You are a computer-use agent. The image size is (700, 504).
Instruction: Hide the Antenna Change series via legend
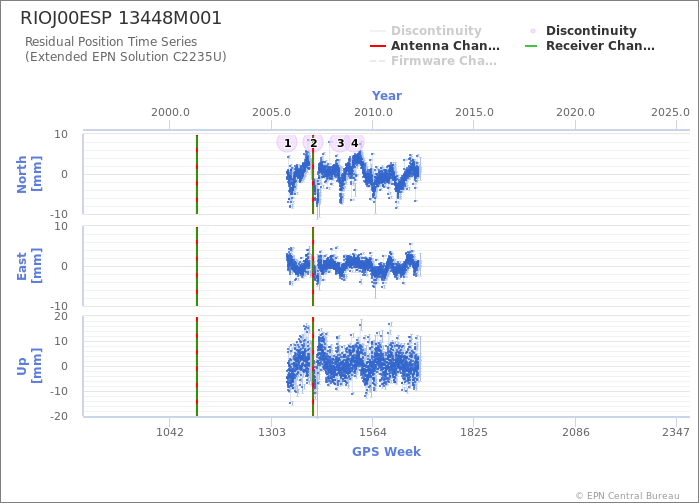click(435, 46)
